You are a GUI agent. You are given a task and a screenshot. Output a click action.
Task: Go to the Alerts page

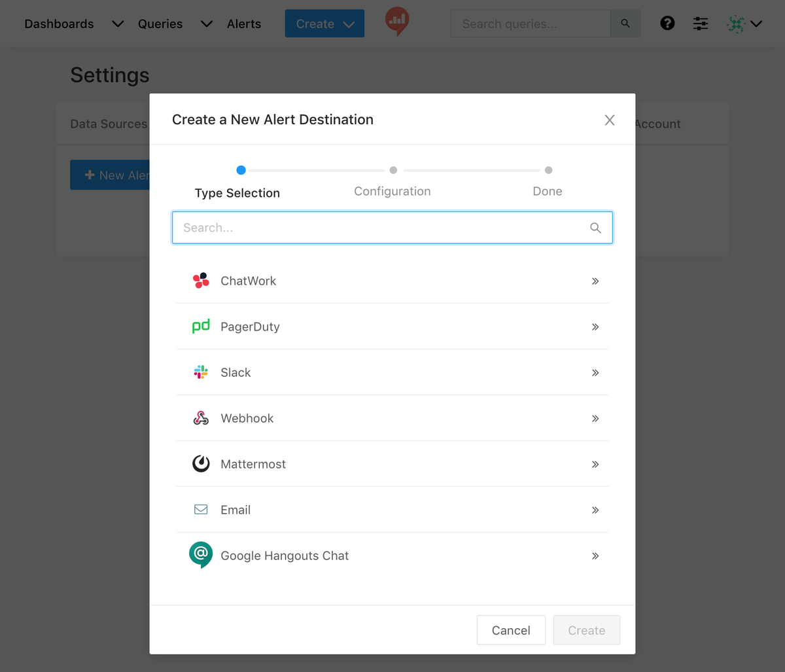pos(244,24)
